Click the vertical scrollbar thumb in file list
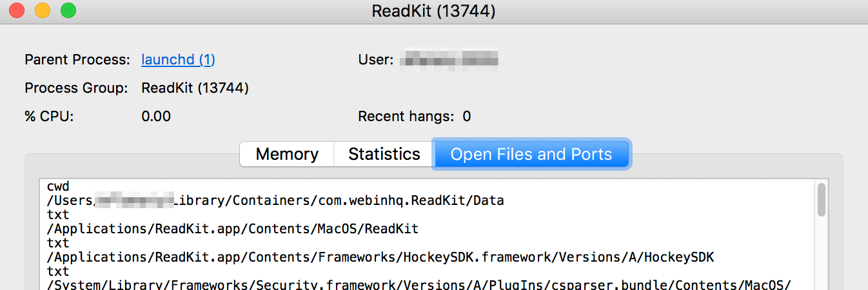The height and width of the screenshot is (290, 868). [821, 199]
